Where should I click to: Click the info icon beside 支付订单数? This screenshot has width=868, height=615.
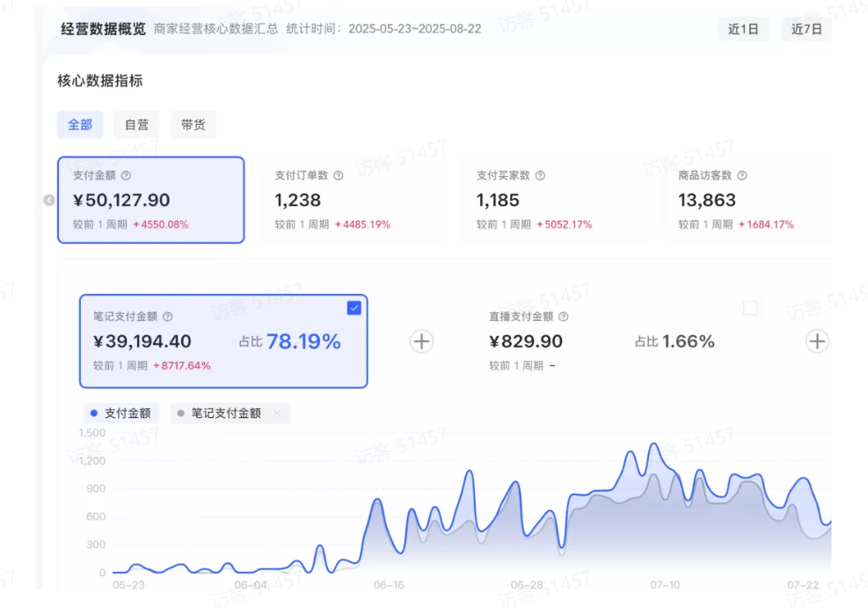click(337, 175)
